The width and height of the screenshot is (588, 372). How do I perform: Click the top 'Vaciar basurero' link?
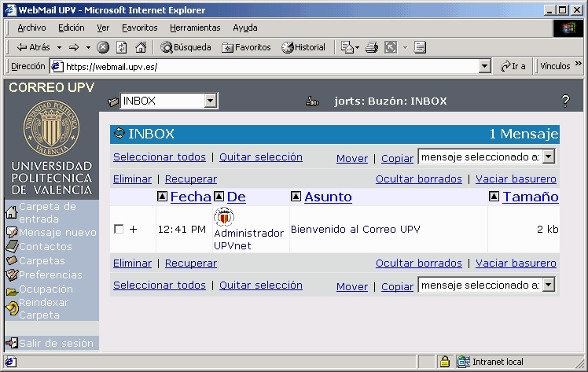[516, 179]
